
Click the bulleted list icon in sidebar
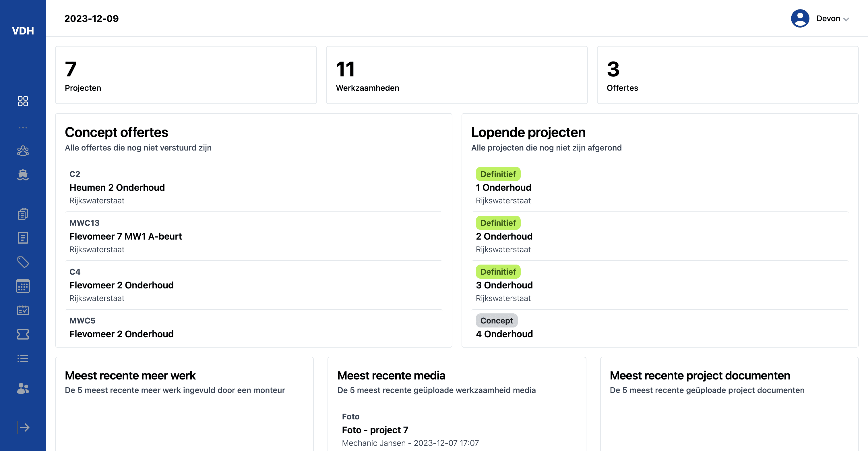click(23, 358)
